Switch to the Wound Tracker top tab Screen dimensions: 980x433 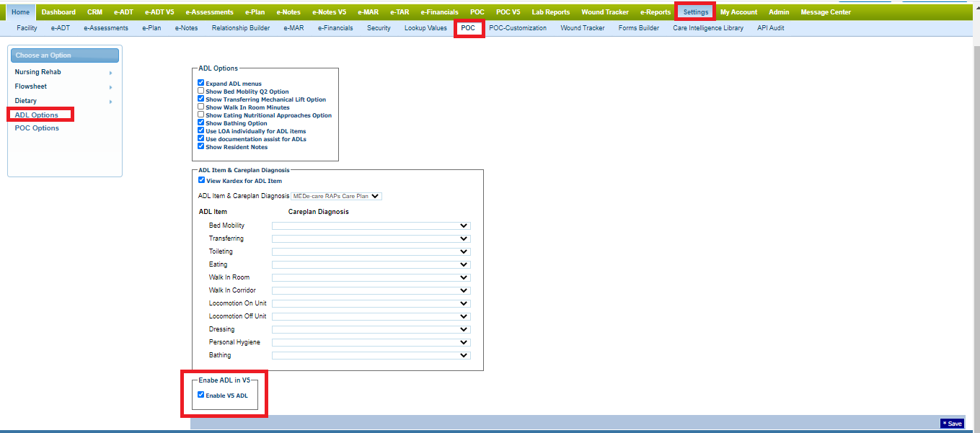pos(605,12)
